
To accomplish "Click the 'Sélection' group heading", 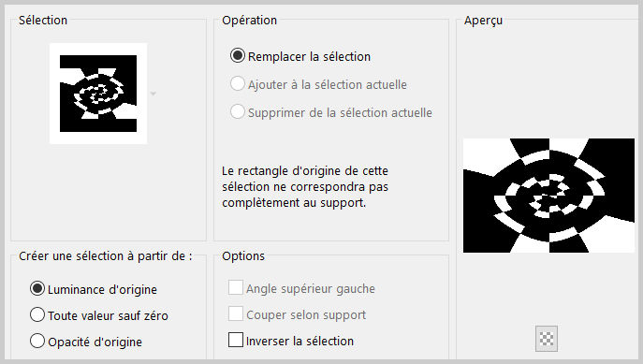I will (x=43, y=20).
